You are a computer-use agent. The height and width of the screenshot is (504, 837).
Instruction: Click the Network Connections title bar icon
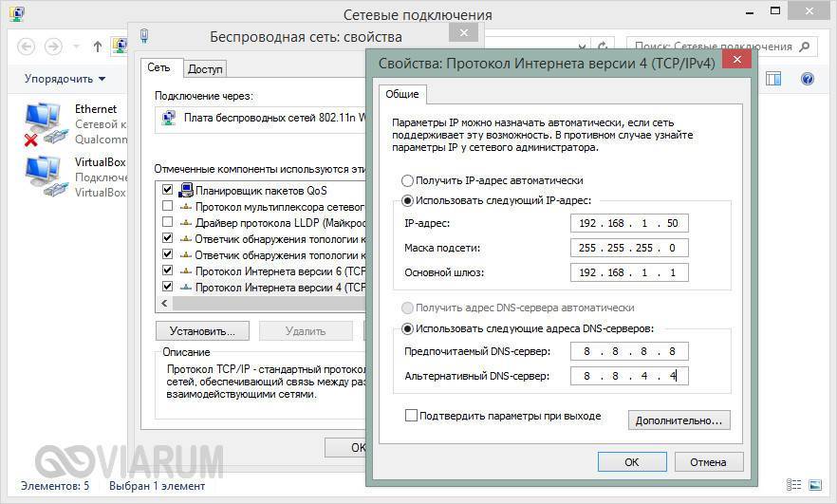coord(16,14)
